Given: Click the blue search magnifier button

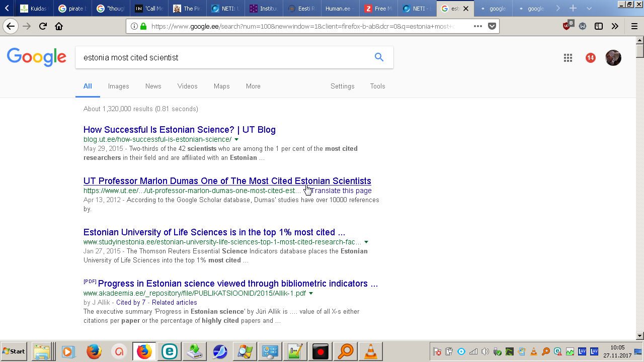Looking at the screenshot, I should pos(379,57).
